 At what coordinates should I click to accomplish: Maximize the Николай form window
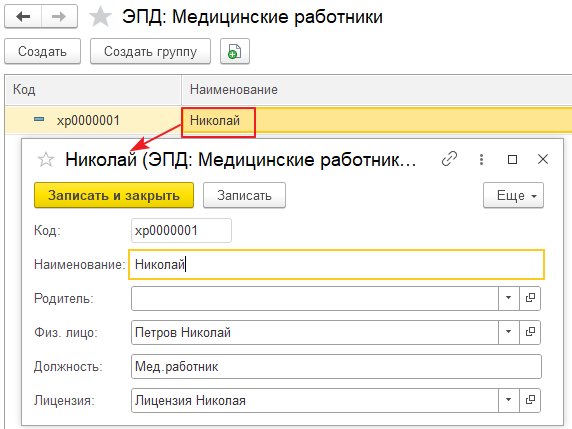(x=512, y=159)
